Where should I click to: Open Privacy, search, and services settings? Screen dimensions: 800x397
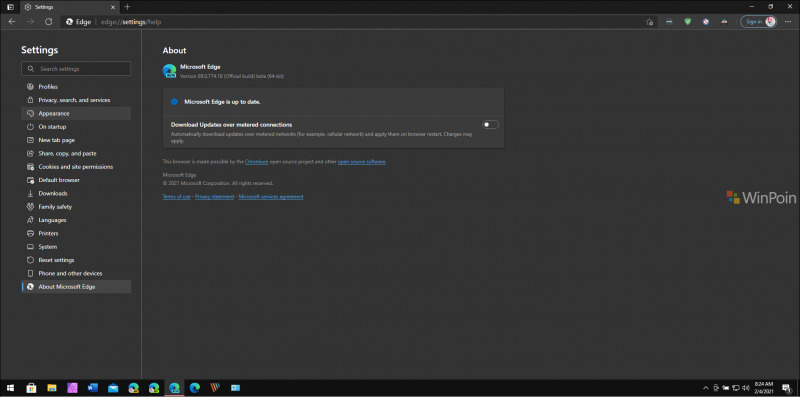tap(76, 100)
